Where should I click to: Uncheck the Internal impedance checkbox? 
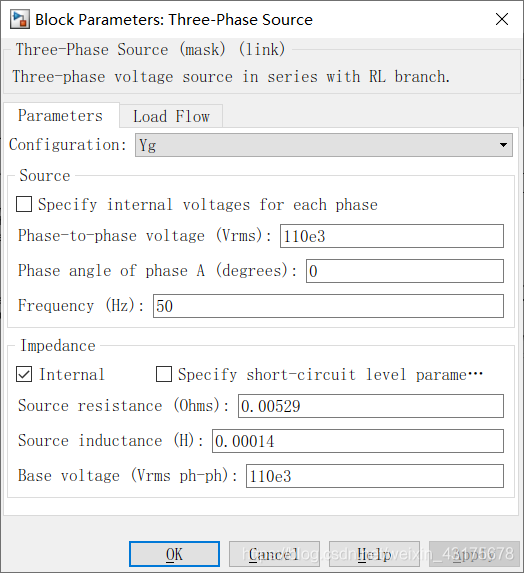point(24,374)
